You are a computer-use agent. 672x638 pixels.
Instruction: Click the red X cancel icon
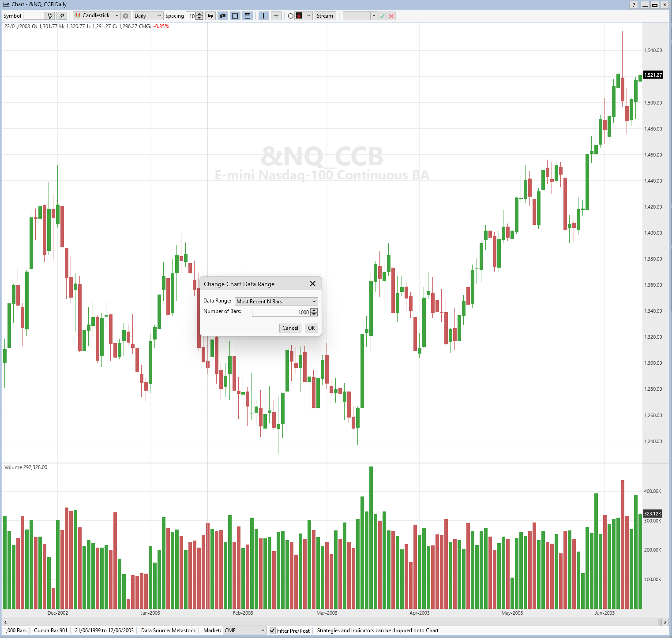[391, 16]
